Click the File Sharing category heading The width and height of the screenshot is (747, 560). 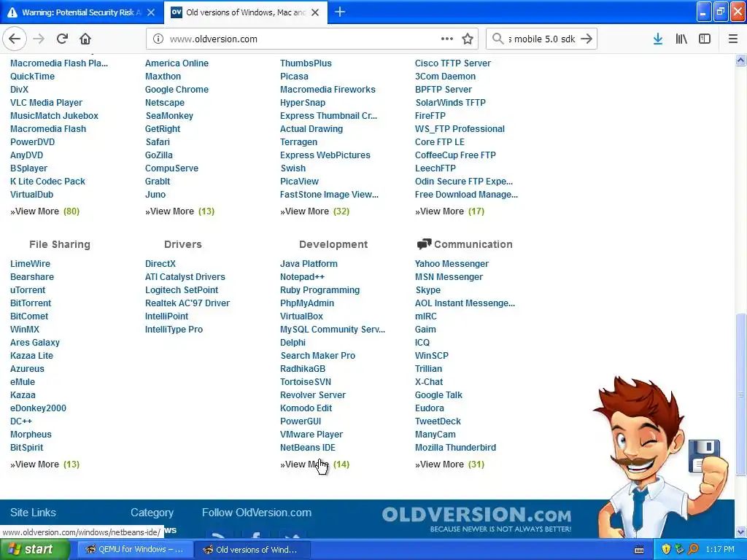(x=60, y=244)
